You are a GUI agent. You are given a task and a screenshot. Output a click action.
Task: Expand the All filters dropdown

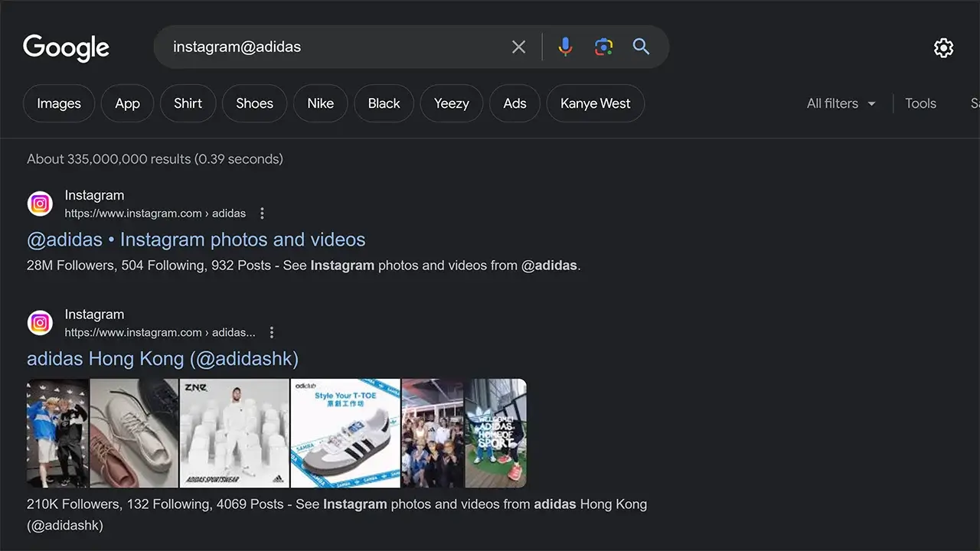[841, 103]
